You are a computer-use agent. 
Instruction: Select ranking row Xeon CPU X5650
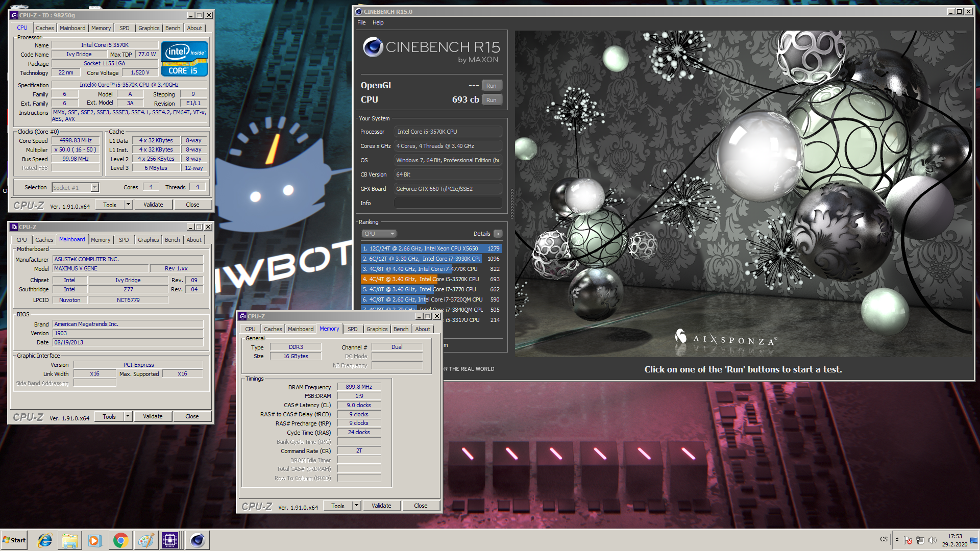pos(431,248)
